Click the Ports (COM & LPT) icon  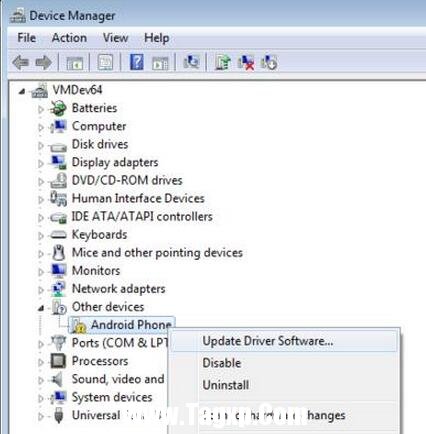tap(58, 343)
